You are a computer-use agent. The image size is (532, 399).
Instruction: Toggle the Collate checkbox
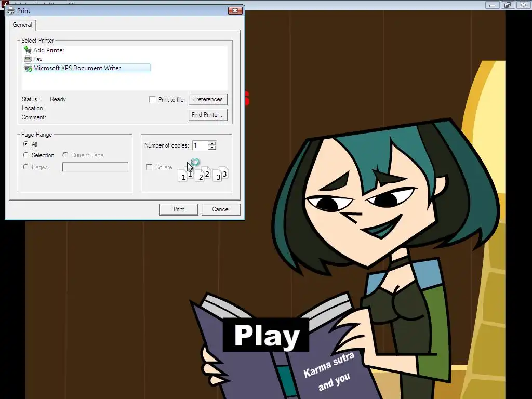pos(149,167)
